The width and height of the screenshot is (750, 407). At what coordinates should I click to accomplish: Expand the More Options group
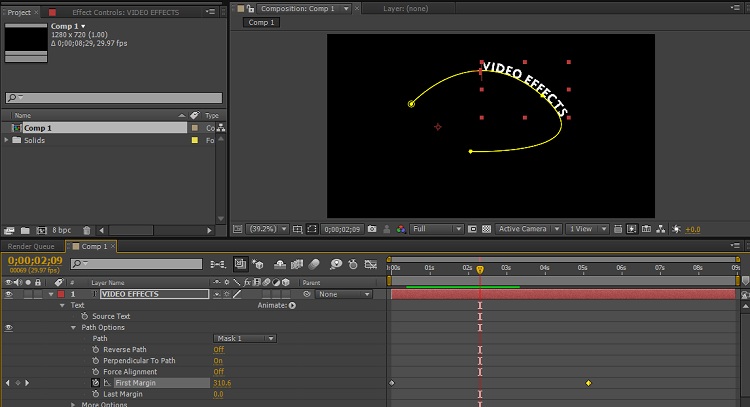(x=73, y=405)
